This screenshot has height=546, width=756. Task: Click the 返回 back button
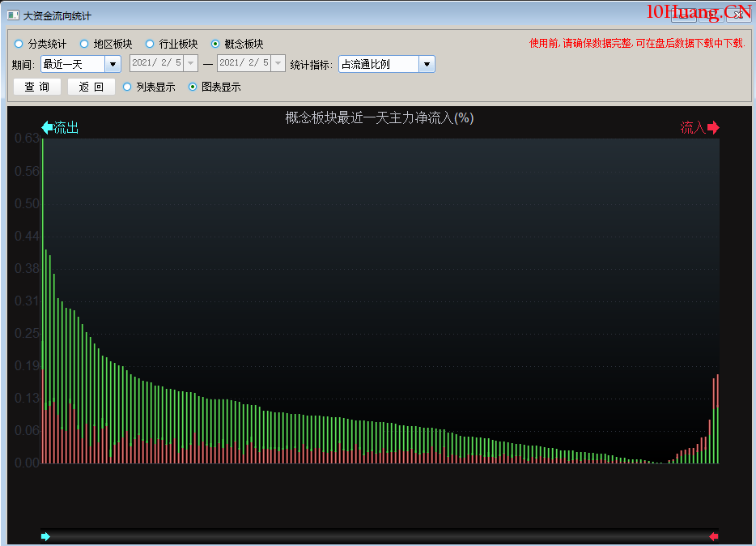click(x=91, y=87)
